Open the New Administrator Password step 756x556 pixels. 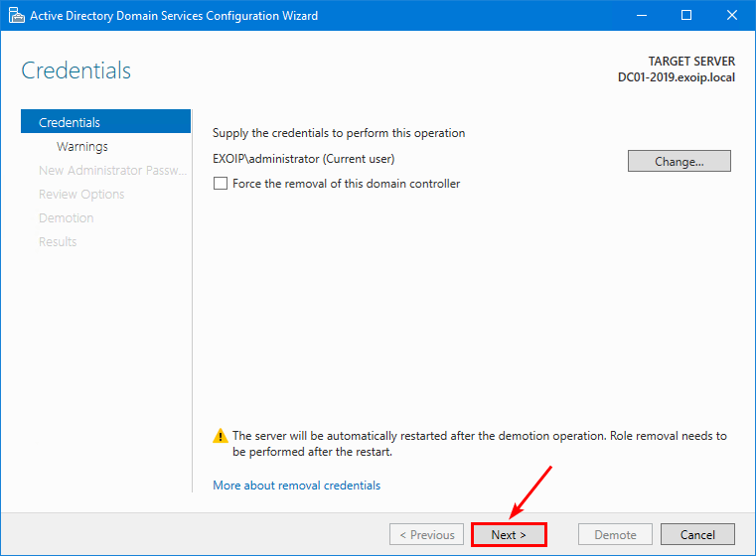[112, 170]
